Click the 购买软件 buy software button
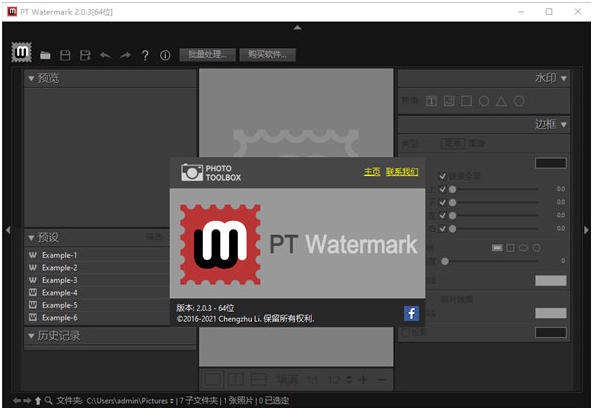 [x=267, y=54]
